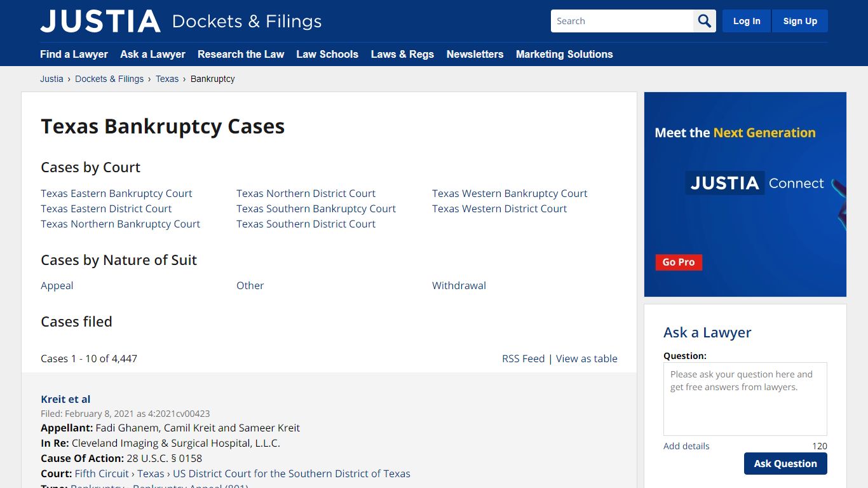Open Texas Southern Bankruptcy Court link
The image size is (868, 488).
pyautogui.click(x=316, y=208)
